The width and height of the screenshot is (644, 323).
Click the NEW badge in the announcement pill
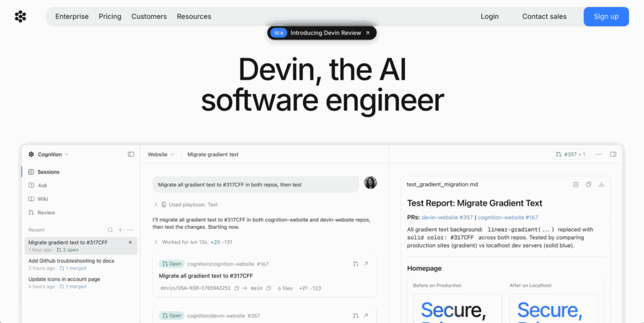point(279,33)
